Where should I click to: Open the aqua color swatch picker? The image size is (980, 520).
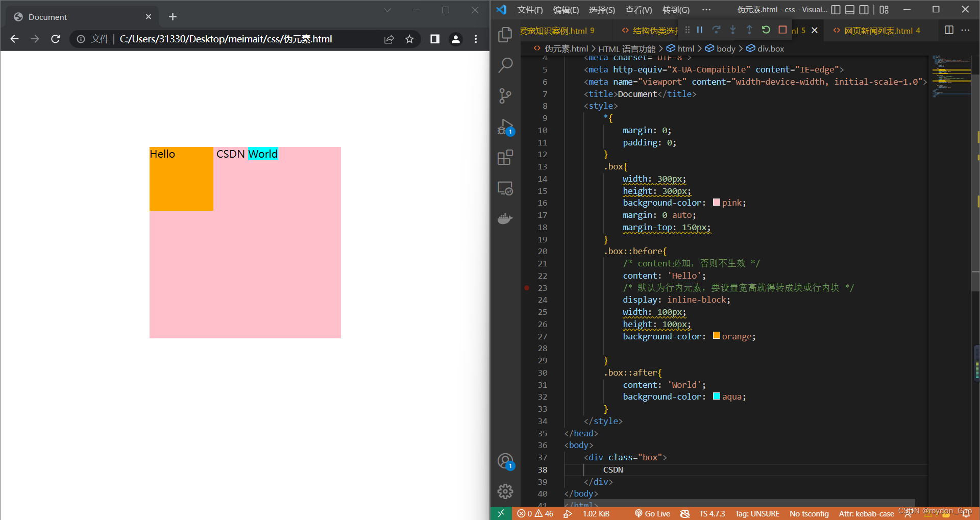click(x=716, y=397)
